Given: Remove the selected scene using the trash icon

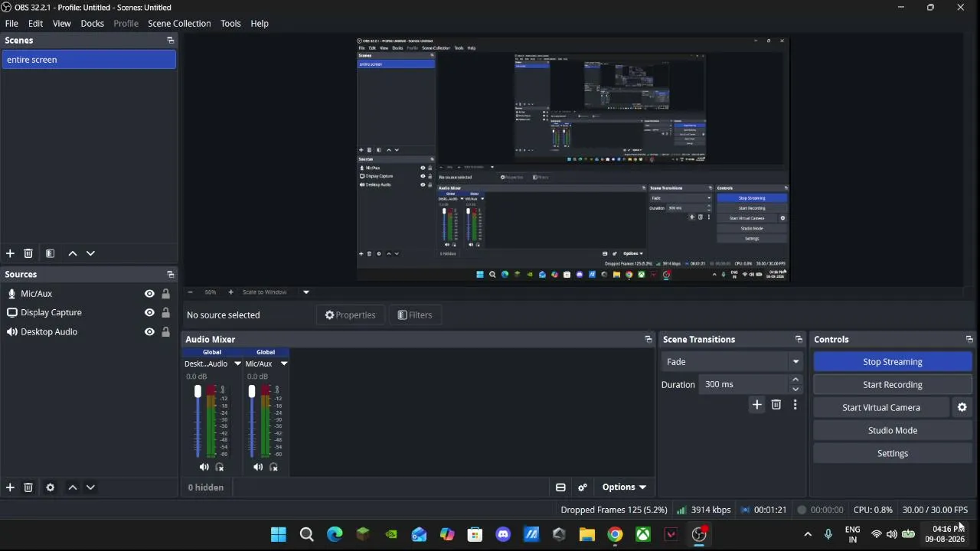Looking at the screenshot, I should [x=28, y=253].
